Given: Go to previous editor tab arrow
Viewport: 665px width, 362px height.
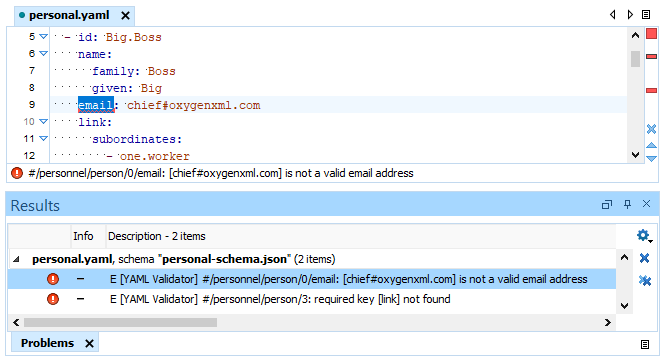Looking at the screenshot, I should [x=612, y=15].
